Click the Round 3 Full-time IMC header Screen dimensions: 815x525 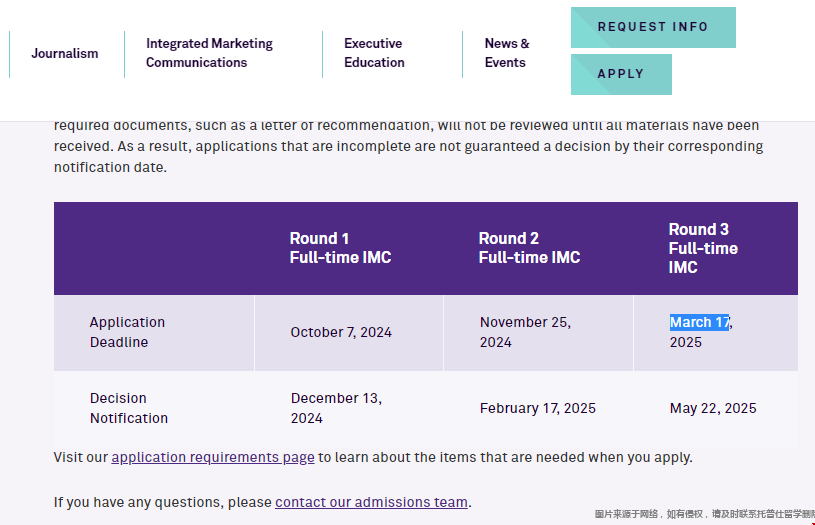pyautogui.click(x=703, y=248)
